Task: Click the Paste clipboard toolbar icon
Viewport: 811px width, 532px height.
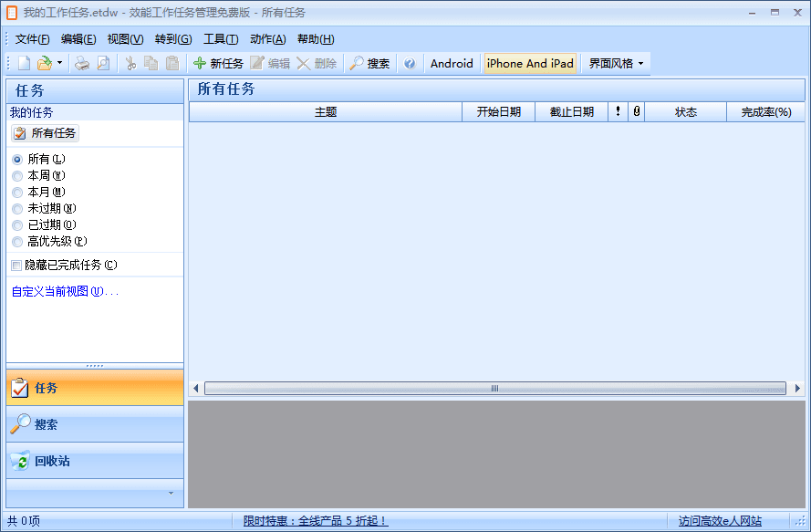Action: (172, 63)
